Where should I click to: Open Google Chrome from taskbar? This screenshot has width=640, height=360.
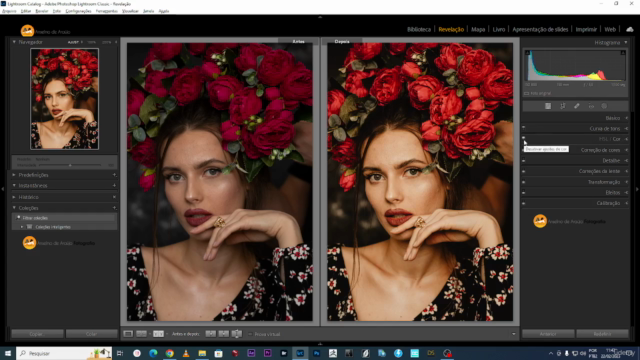click(169, 353)
